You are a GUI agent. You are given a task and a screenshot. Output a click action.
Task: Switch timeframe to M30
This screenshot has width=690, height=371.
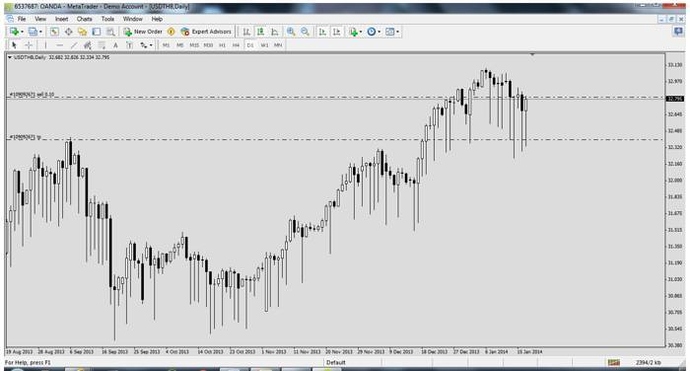[208, 45]
